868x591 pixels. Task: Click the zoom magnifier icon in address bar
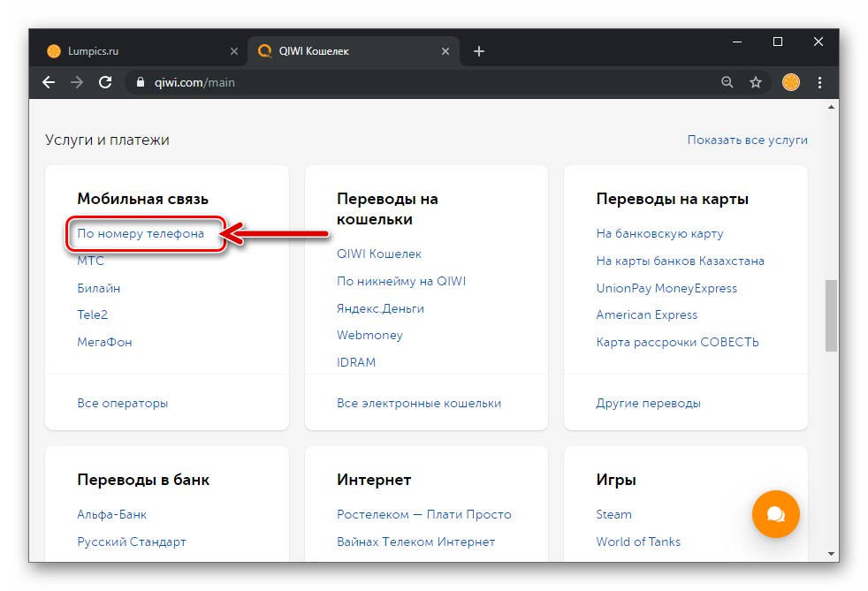click(x=727, y=82)
